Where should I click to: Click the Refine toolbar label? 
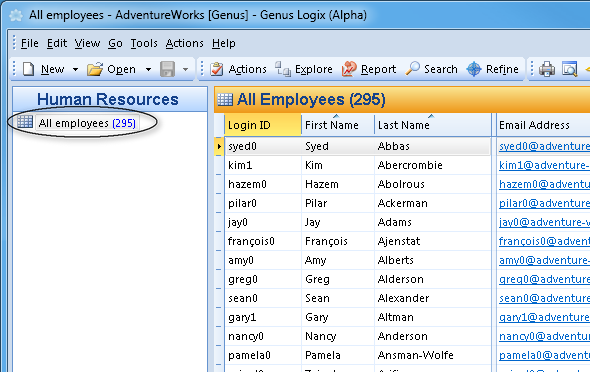point(502,69)
